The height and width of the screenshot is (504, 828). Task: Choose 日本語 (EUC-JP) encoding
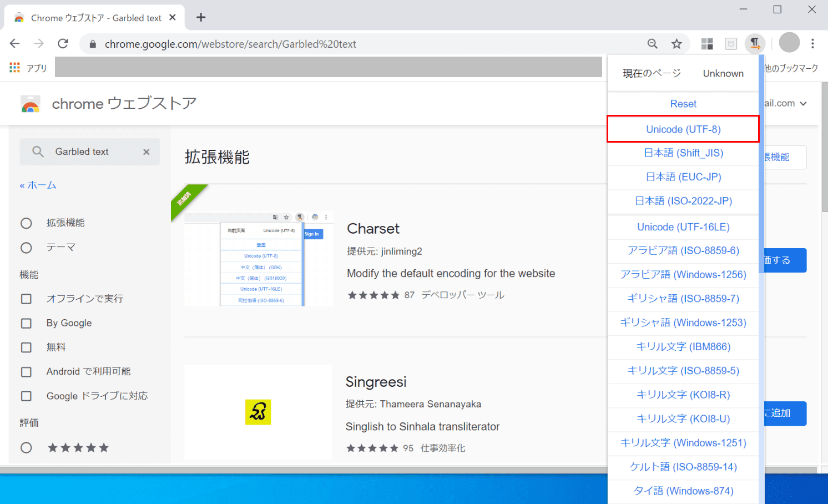(683, 177)
